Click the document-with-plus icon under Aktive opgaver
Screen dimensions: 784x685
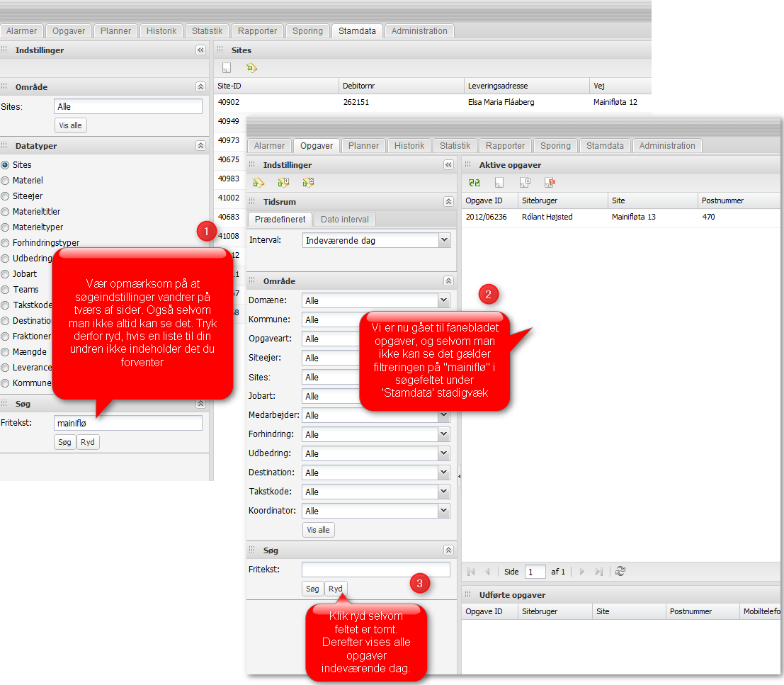[x=525, y=183]
